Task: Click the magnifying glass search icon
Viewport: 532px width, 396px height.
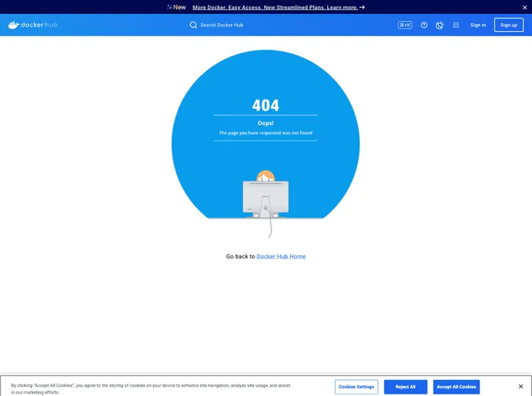Action: click(x=194, y=25)
